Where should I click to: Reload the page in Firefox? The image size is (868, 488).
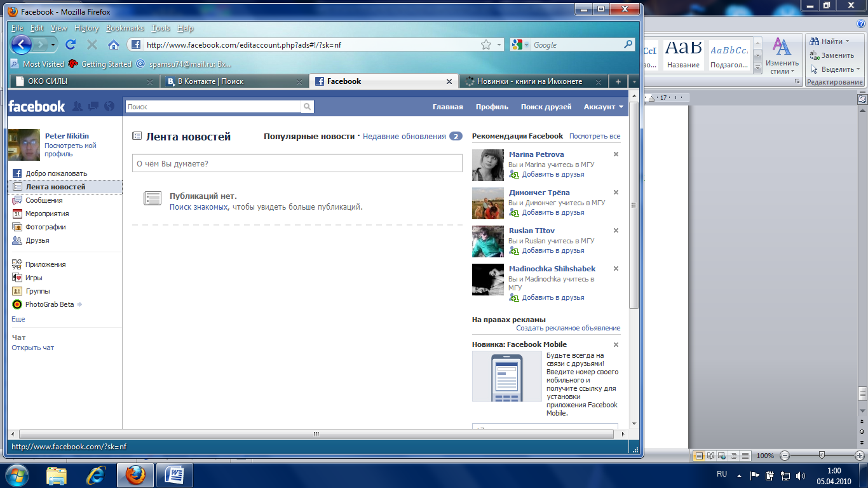(x=71, y=44)
